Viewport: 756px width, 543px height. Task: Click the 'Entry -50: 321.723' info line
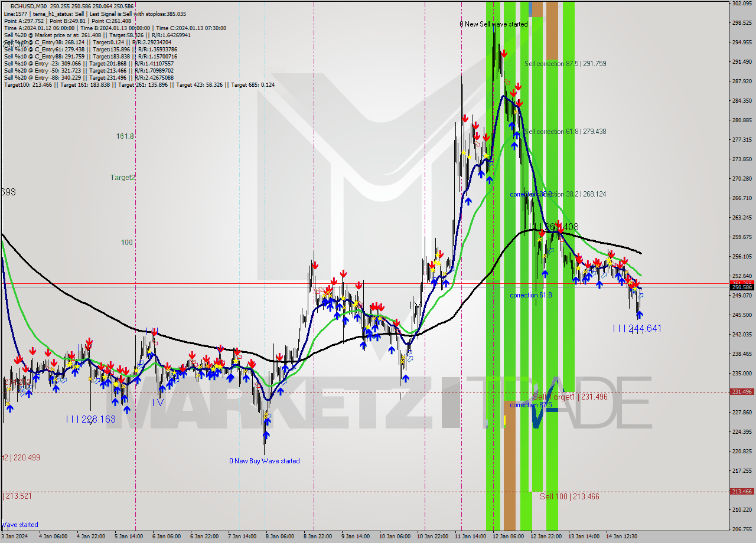tap(89, 70)
